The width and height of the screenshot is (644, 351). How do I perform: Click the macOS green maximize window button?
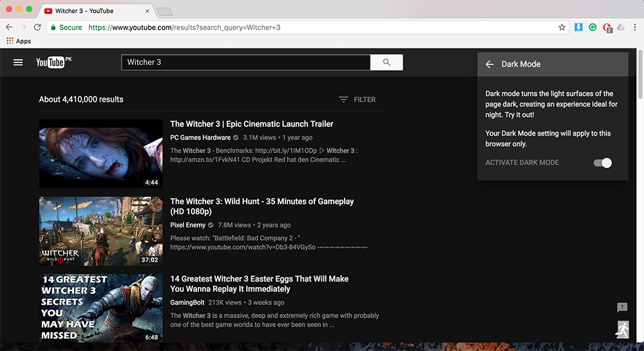point(29,9)
